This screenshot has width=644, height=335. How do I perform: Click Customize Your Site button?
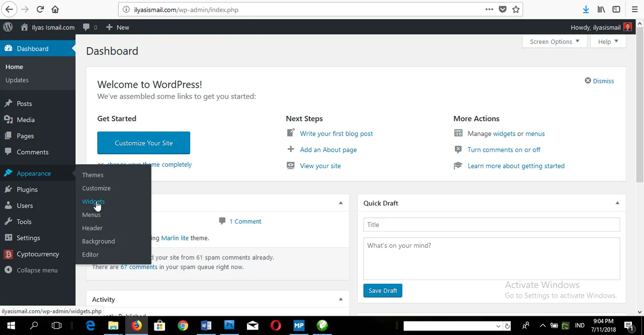click(x=143, y=143)
